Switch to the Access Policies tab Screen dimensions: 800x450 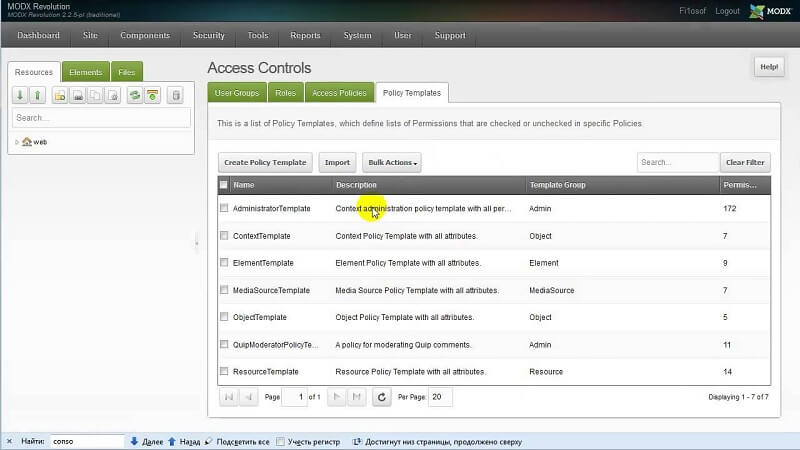[x=339, y=93]
